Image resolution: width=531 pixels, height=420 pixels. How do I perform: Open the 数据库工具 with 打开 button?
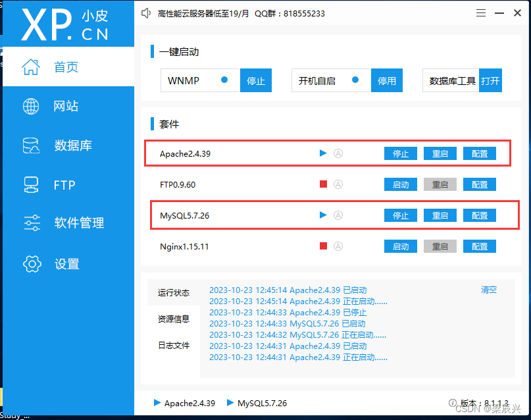pos(490,80)
